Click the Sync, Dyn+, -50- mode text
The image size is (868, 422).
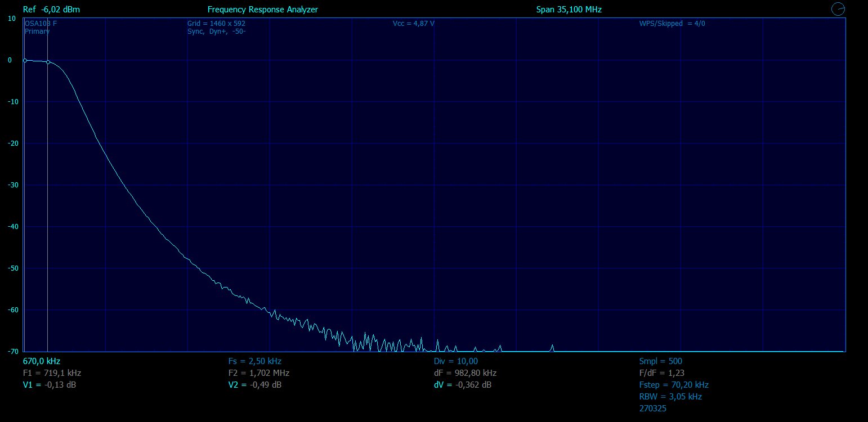point(216,32)
